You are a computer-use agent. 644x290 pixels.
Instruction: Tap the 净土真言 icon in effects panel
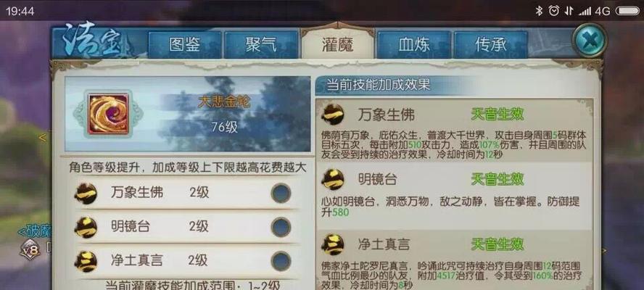tap(333, 245)
